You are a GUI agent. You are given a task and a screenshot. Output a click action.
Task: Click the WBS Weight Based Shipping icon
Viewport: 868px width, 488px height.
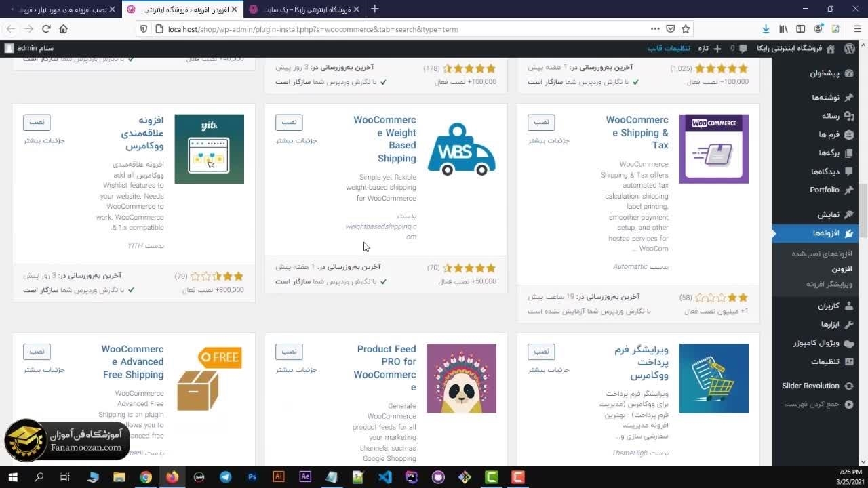point(461,149)
